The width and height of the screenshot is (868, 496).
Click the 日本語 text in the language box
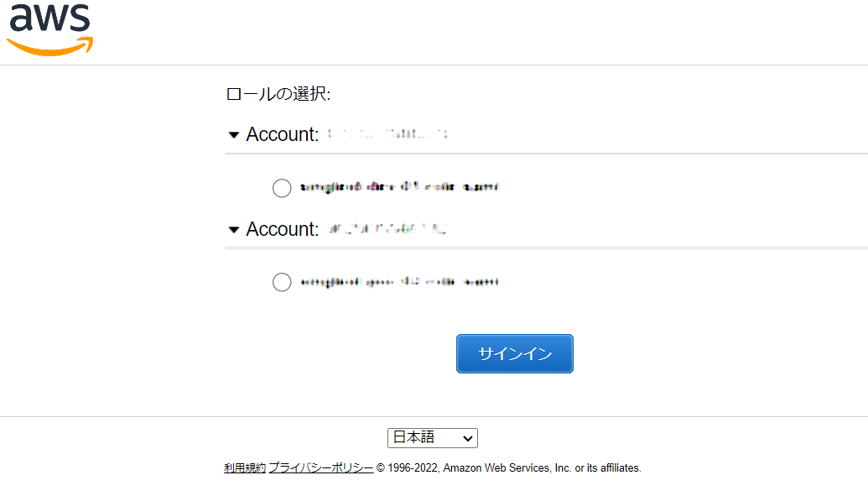click(414, 437)
